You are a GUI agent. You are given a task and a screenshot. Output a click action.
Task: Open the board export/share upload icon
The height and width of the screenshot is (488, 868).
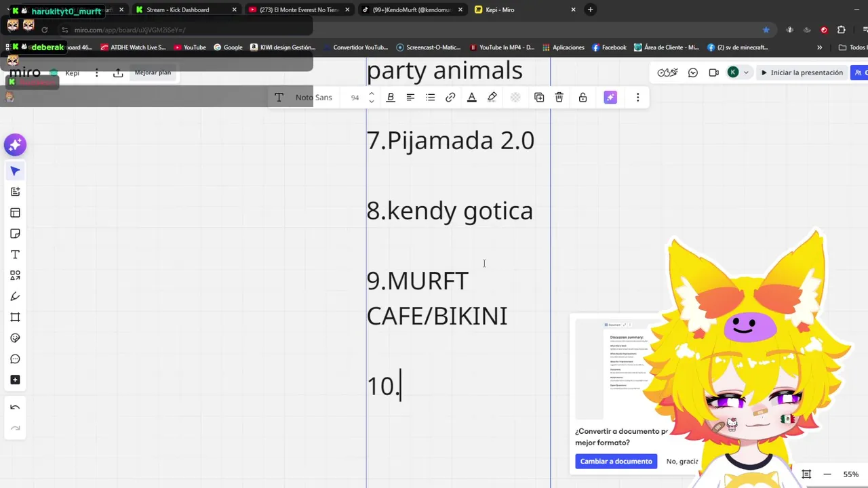118,73
